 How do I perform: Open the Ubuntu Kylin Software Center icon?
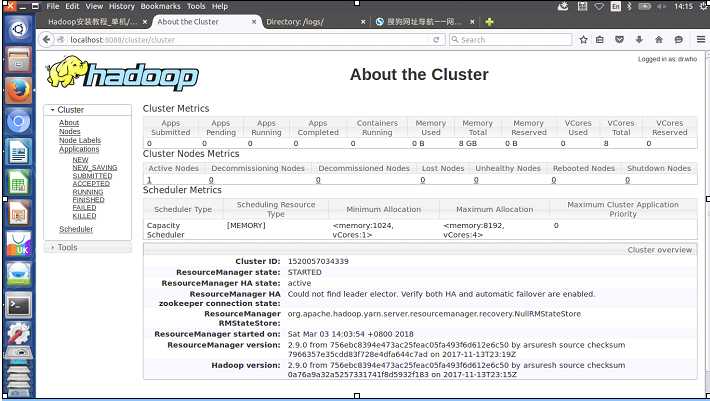[19, 244]
